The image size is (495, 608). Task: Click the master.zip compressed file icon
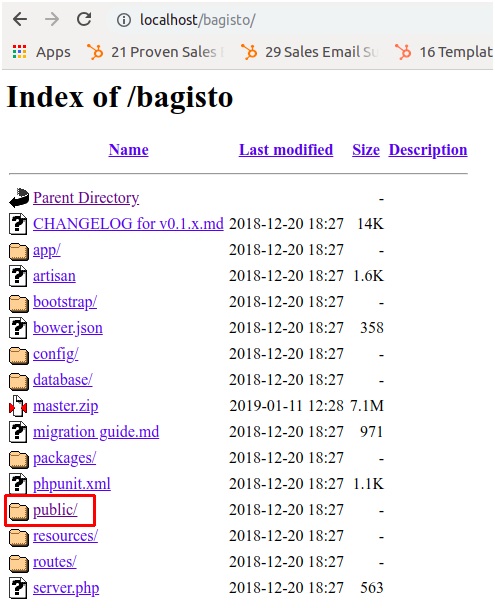point(18,406)
